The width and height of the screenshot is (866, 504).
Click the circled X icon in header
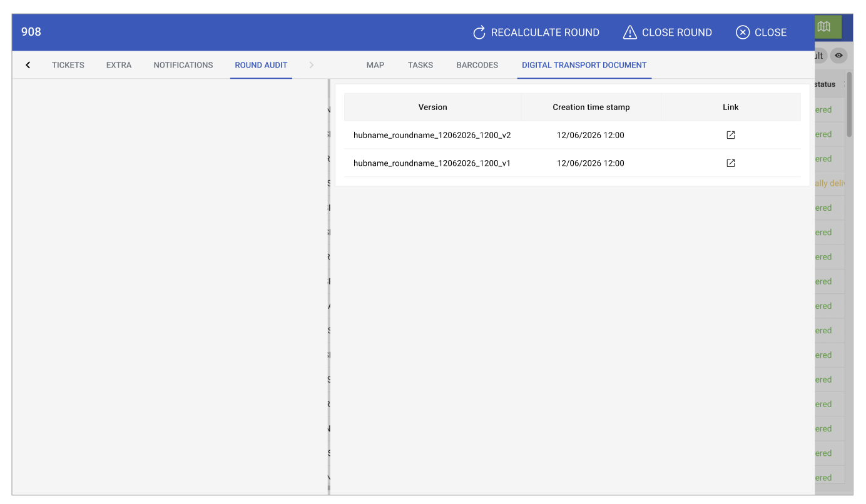point(743,33)
